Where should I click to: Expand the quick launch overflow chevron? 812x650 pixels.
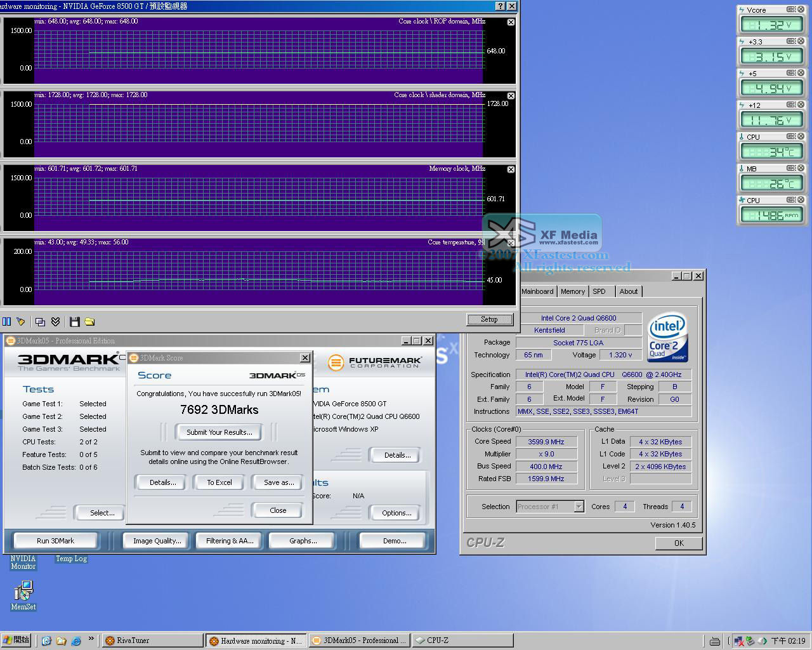point(91,639)
